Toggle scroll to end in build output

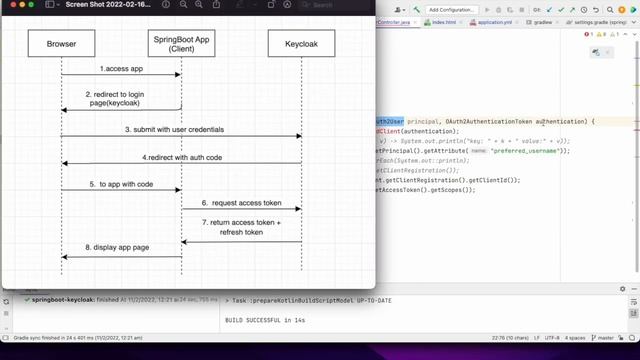633,313
